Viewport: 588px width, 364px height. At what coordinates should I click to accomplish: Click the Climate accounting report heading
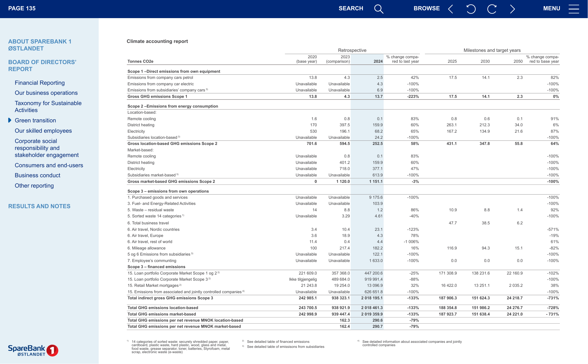pyautogui.click(x=157, y=41)
